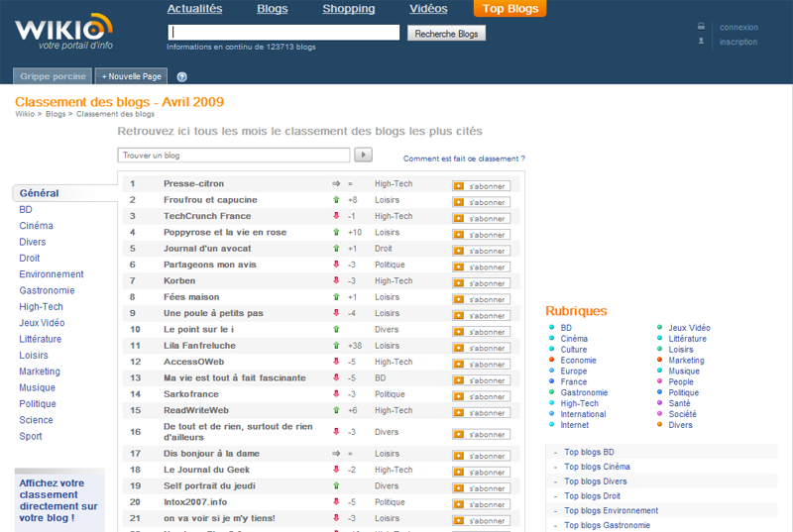Open the Presse-citron blog entry
Image resolution: width=793 pixels, height=532 pixels.
(193, 183)
